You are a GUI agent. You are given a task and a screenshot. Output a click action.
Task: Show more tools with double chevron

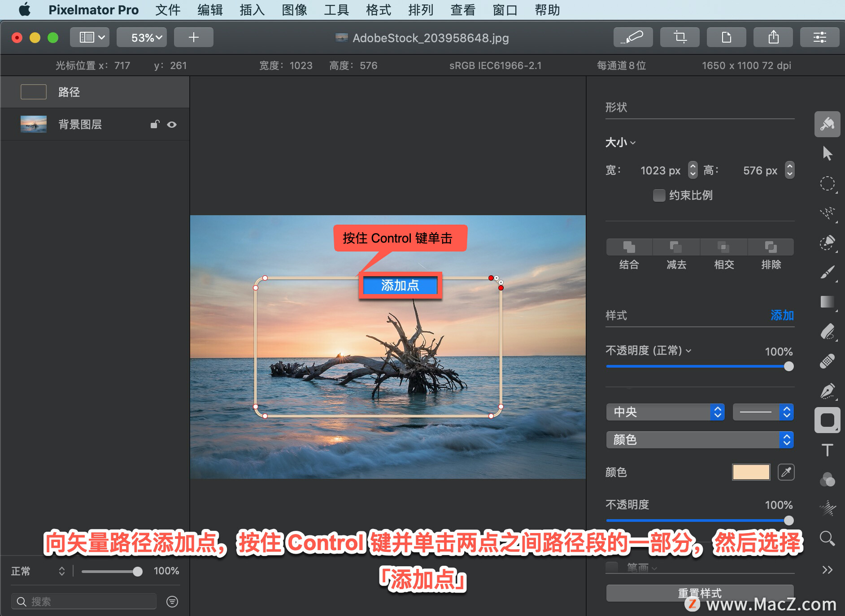coord(827,570)
